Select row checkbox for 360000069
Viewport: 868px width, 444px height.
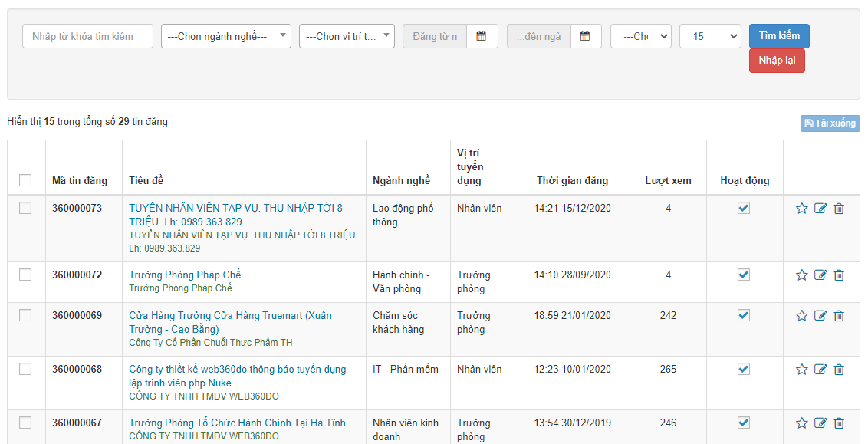[x=25, y=315]
